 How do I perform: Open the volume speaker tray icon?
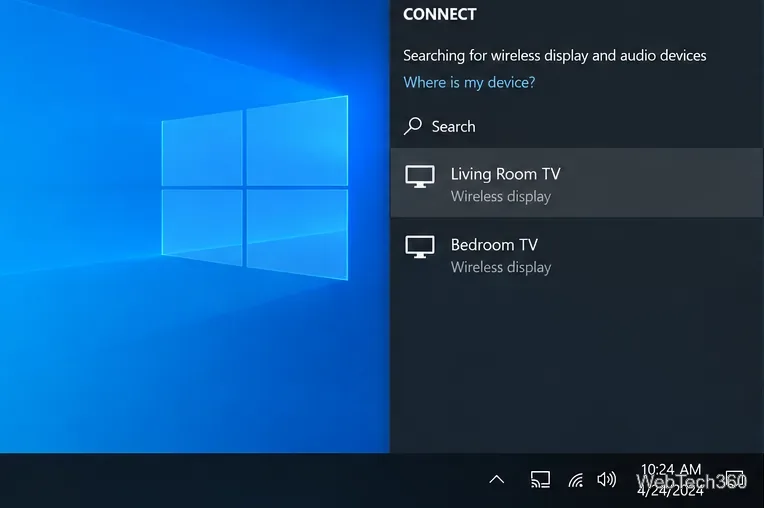coord(606,479)
